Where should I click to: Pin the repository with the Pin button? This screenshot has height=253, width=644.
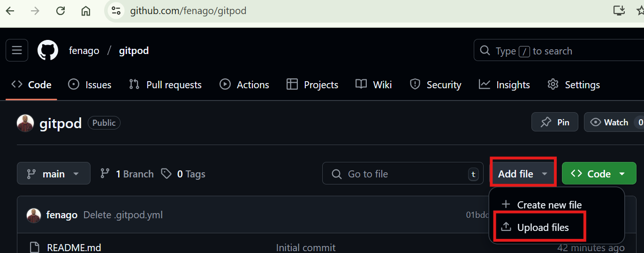555,122
